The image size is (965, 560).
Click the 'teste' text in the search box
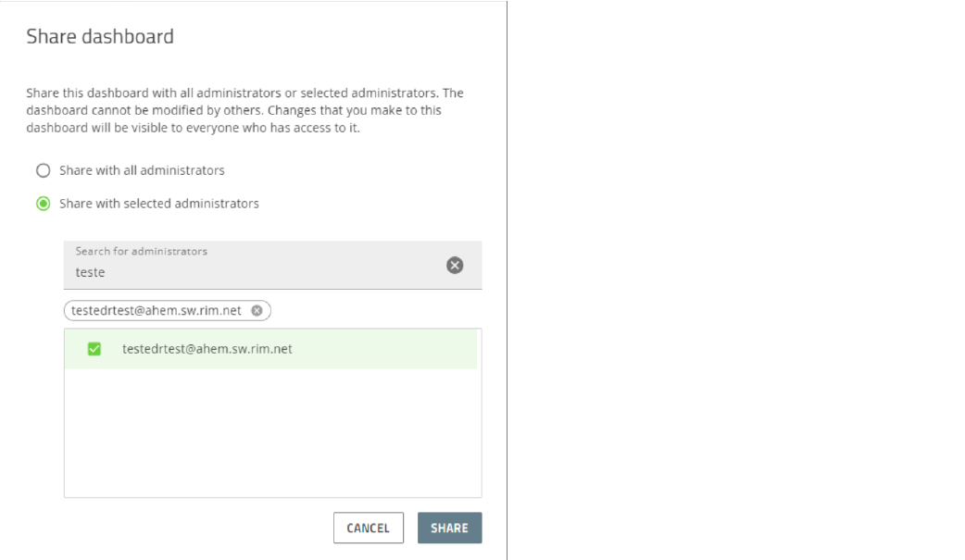pos(90,272)
